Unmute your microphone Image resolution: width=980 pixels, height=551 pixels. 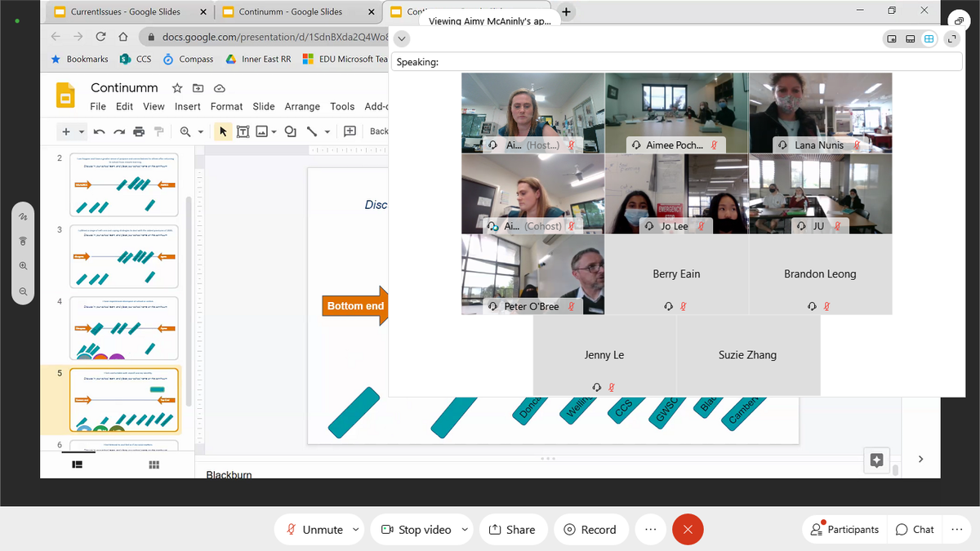(x=314, y=530)
